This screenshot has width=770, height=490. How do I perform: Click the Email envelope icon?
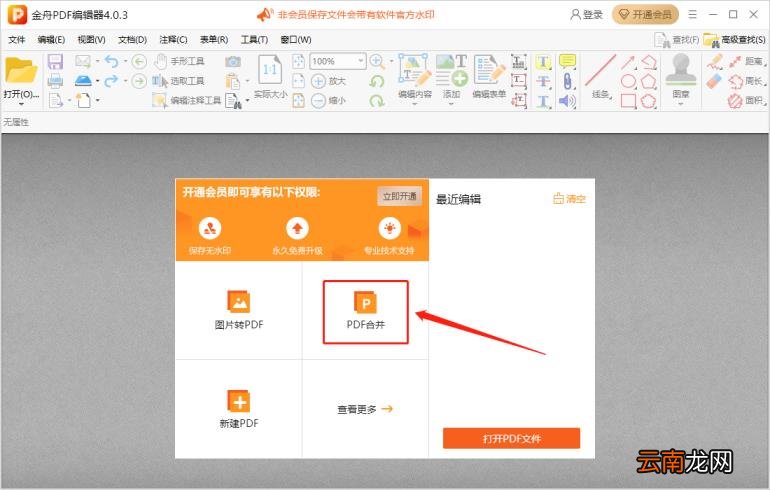pyautogui.click(x=82, y=61)
